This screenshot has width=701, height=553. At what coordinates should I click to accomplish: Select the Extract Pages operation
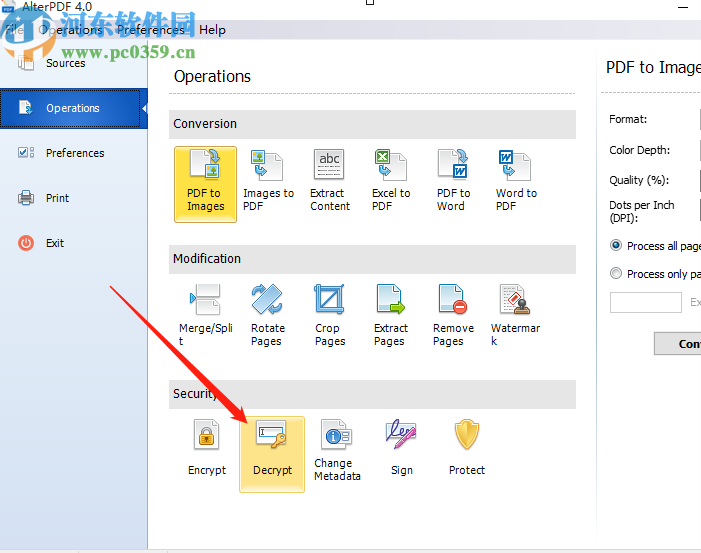pyautogui.click(x=391, y=315)
